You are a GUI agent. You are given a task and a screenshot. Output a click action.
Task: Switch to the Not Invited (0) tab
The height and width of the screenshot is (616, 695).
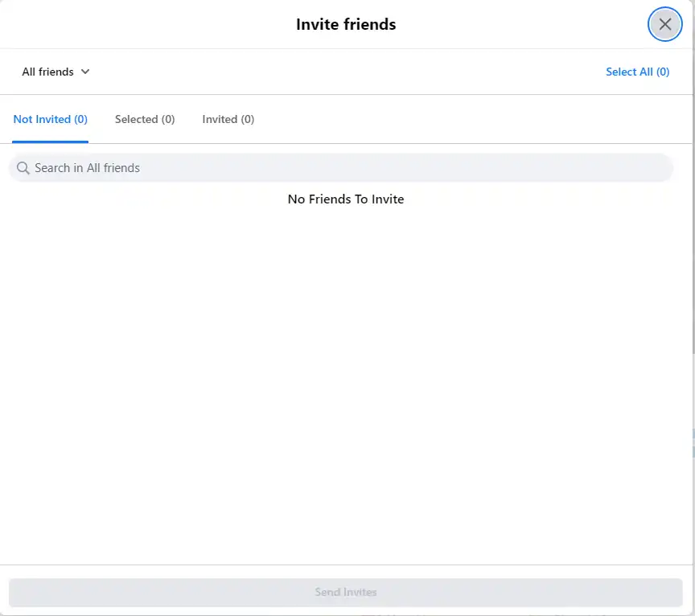pos(50,119)
